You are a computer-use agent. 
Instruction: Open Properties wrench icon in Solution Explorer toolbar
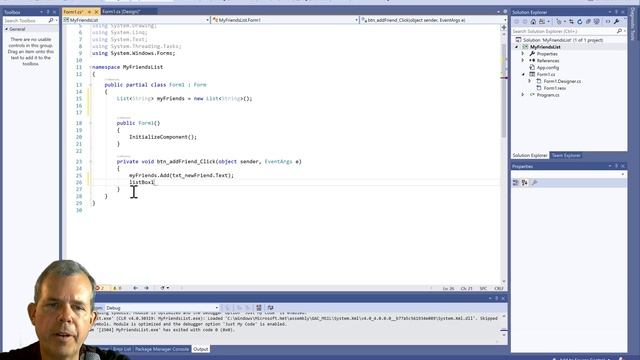(x=617, y=22)
